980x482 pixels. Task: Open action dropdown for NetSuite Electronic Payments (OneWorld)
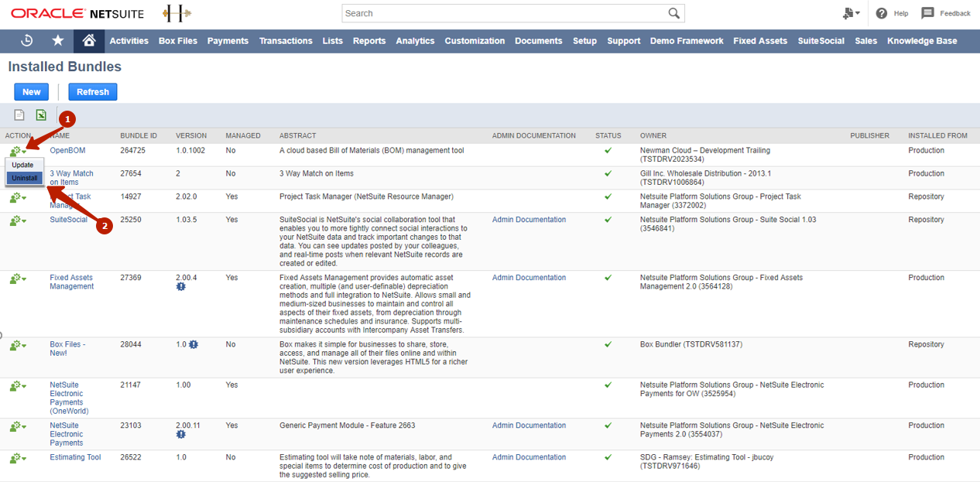click(x=18, y=386)
